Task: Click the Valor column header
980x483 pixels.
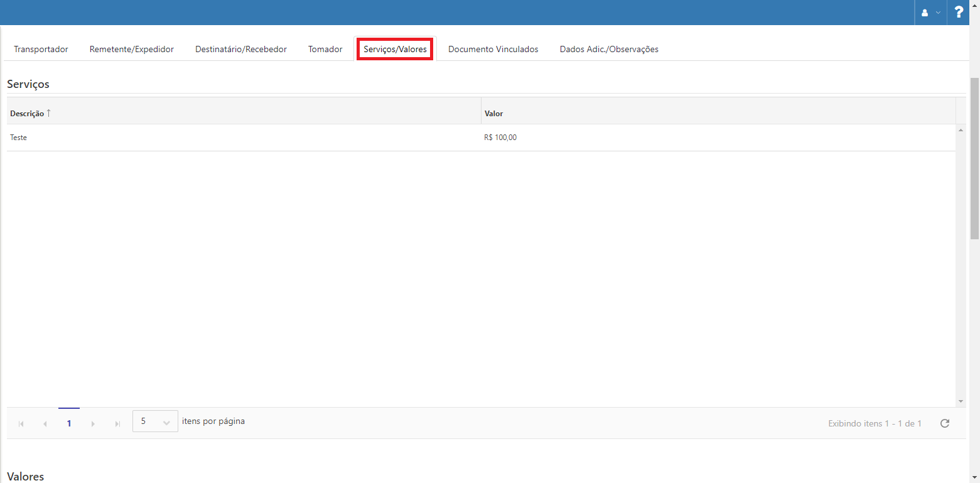Action: (493, 114)
